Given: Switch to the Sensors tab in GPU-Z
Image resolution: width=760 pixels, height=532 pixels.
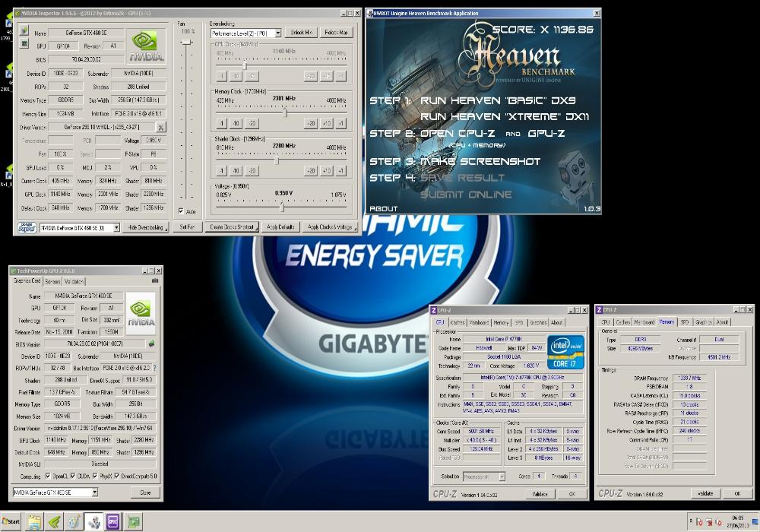Looking at the screenshot, I should pyautogui.click(x=52, y=281).
